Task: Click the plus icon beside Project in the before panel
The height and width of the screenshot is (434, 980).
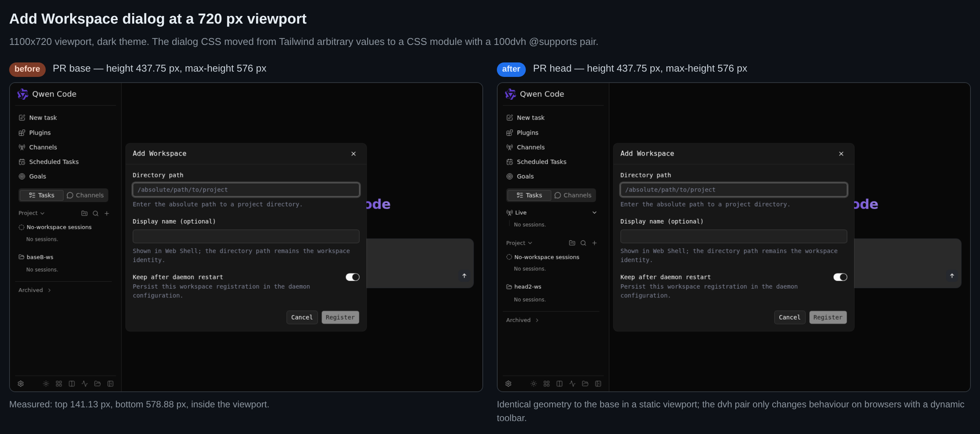Action: tap(107, 214)
